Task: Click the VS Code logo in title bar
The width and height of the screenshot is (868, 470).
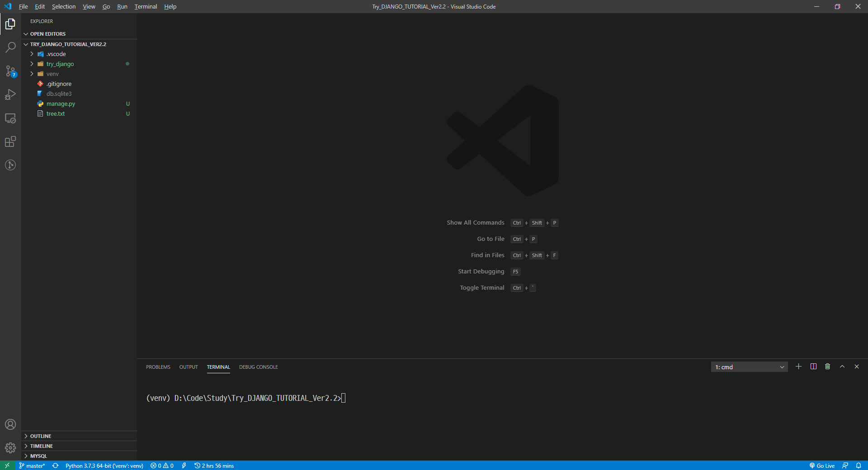Action: click(8, 6)
